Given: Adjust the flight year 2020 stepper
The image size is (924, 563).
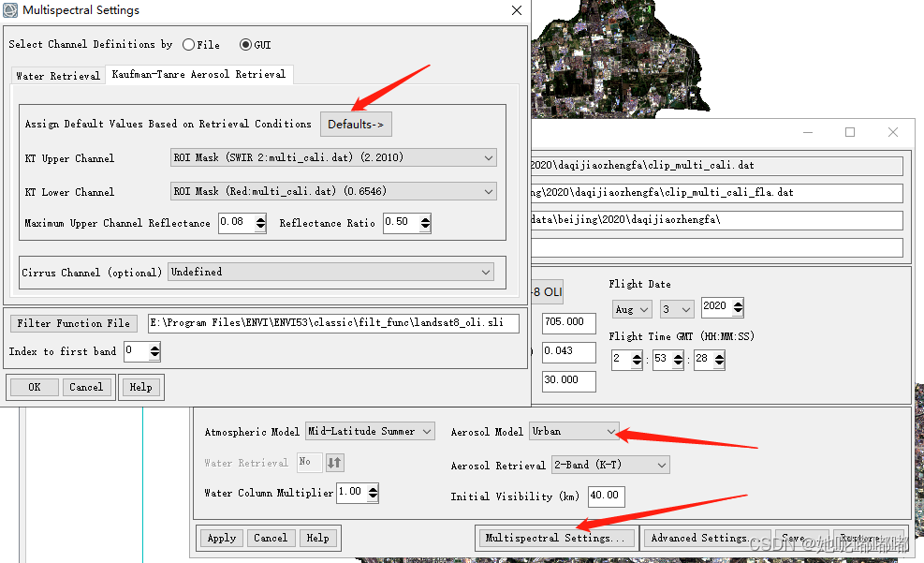Looking at the screenshot, I should [738, 306].
